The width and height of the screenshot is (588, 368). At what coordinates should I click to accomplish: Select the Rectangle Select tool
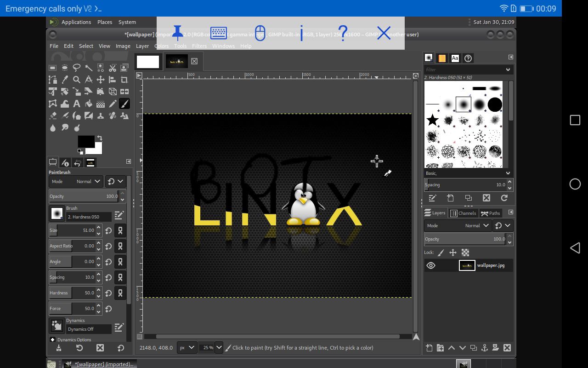[x=53, y=68]
